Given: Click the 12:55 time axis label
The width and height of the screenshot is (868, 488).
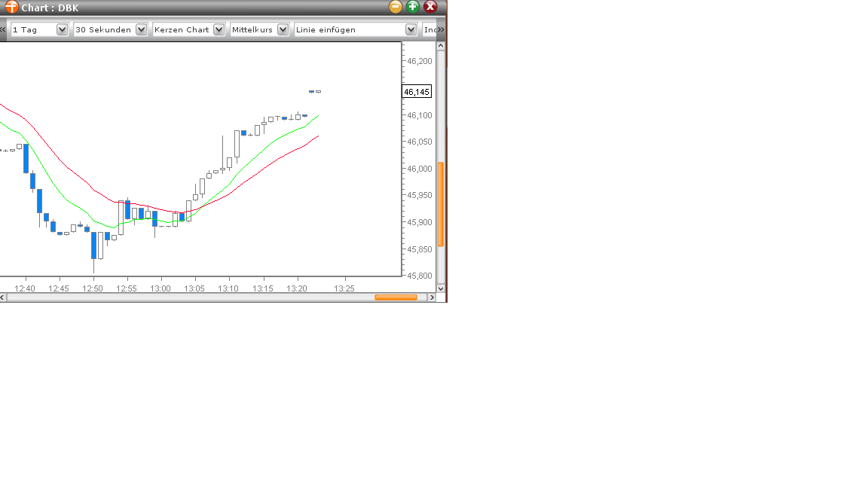Looking at the screenshot, I should 127,288.
